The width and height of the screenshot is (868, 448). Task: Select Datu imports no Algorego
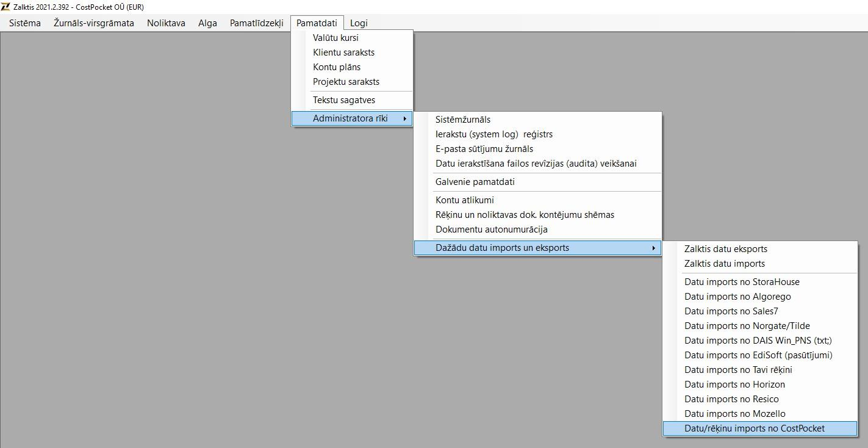tap(760, 297)
